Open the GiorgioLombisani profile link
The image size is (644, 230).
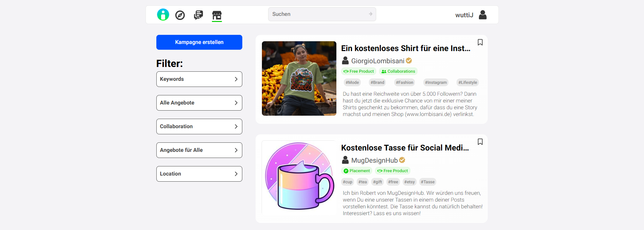click(x=378, y=61)
